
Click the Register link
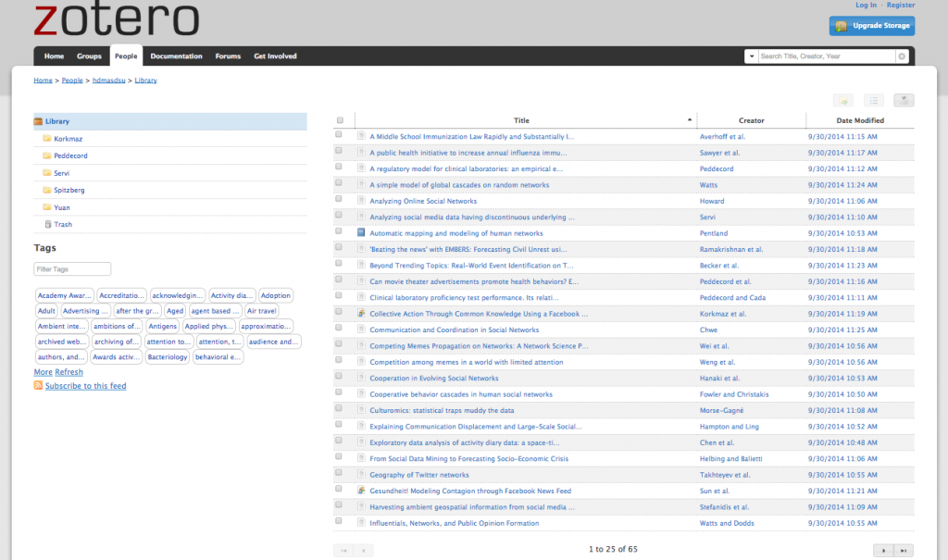coord(900,5)
